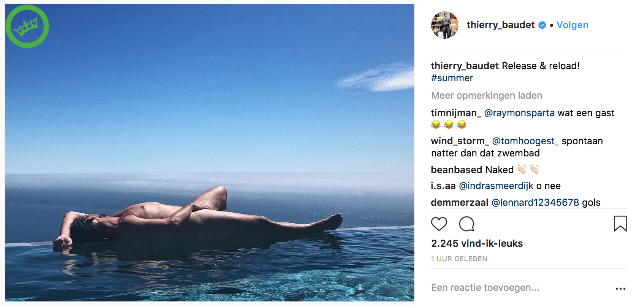This screenshot has height=306, width=644.
Task: Open the @lennard12345678 mention
Action: [535, 203]
